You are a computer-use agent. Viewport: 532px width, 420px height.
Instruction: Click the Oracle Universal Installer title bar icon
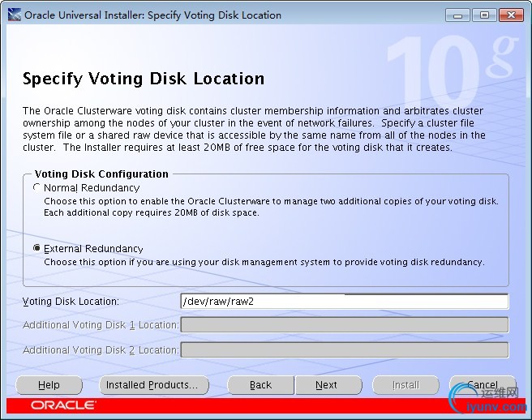point(15,15)
